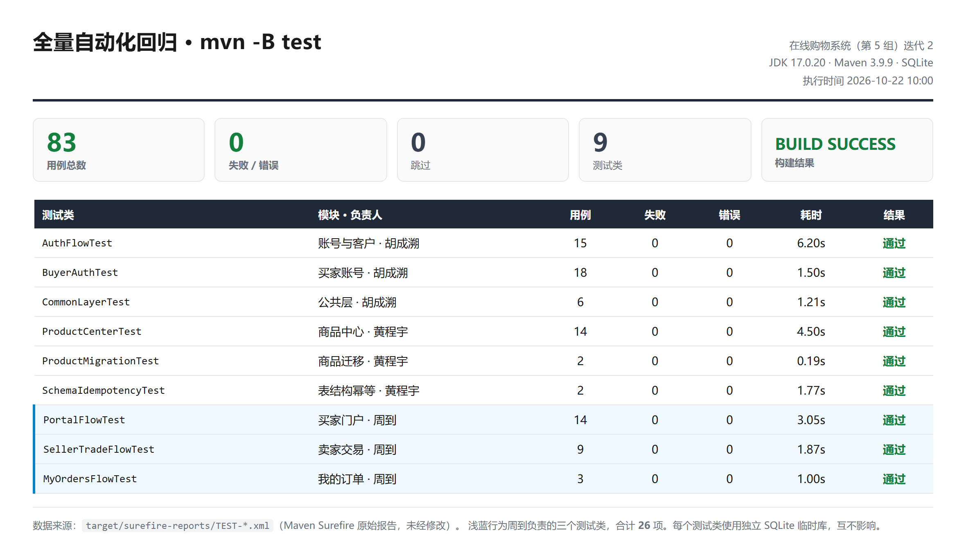This screenshot has width=966, height=560.
Task: Click the 测试类 column header
Action: click(58, 215)
